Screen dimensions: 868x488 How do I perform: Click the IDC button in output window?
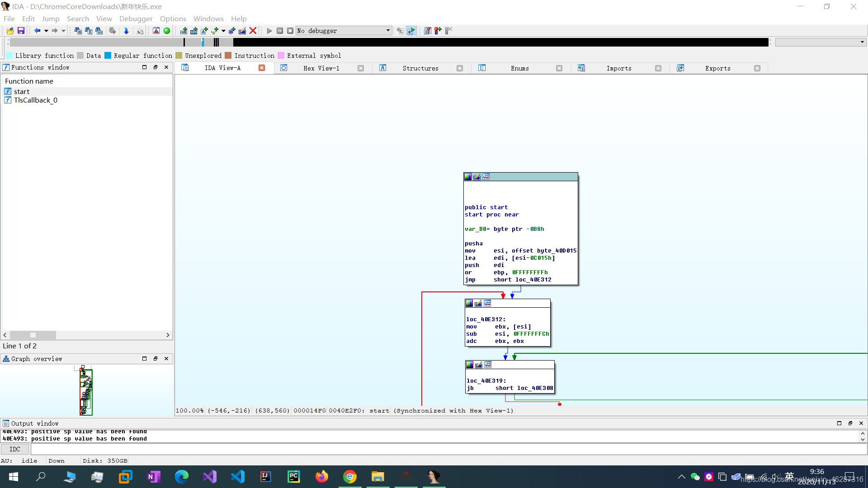click(x=15, y=449)
